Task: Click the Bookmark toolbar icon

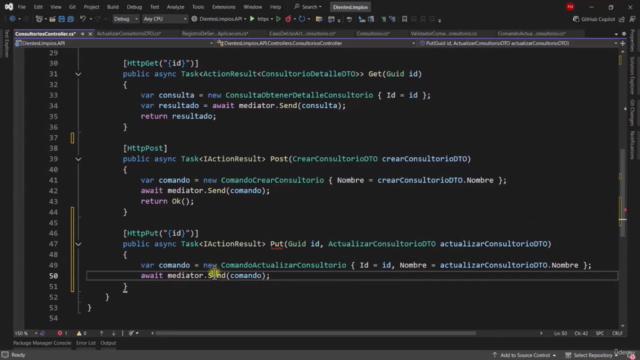Action: click(404, 19)
